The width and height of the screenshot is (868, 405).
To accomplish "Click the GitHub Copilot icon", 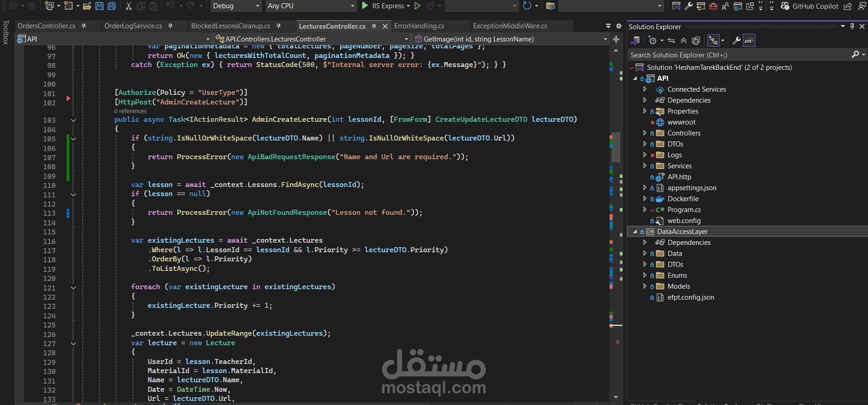I will (785, 6).
